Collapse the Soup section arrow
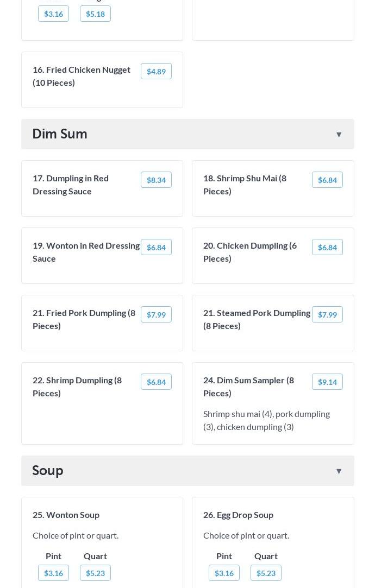This screenshot has height=588, width=375. click(339, 471)
